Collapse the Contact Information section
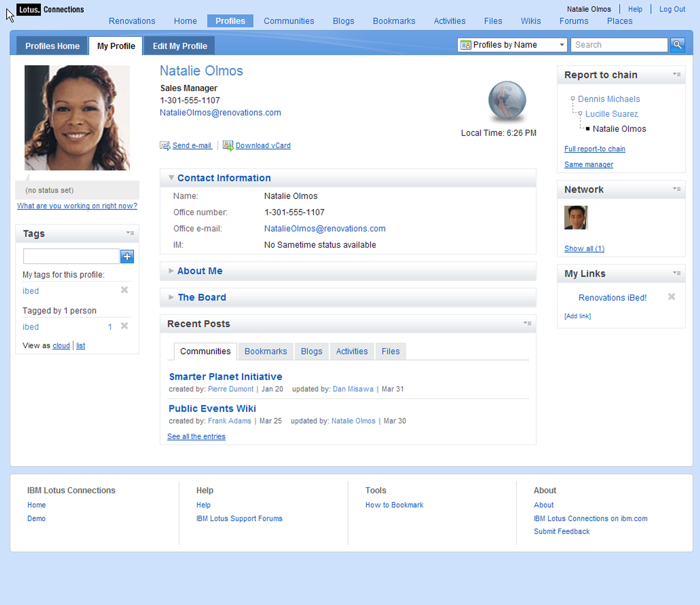This screenshot has width=700, height=605. pyautogui.click(x=171, y=177)
